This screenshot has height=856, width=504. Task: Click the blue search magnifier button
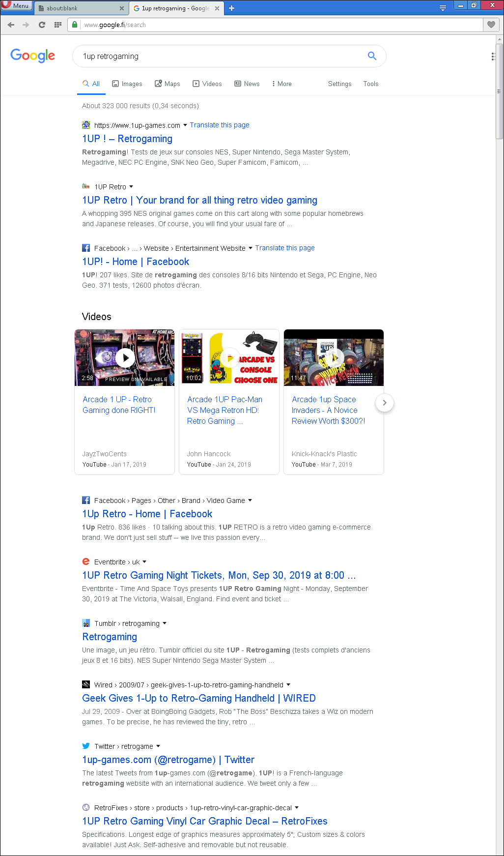click(372, 56)
